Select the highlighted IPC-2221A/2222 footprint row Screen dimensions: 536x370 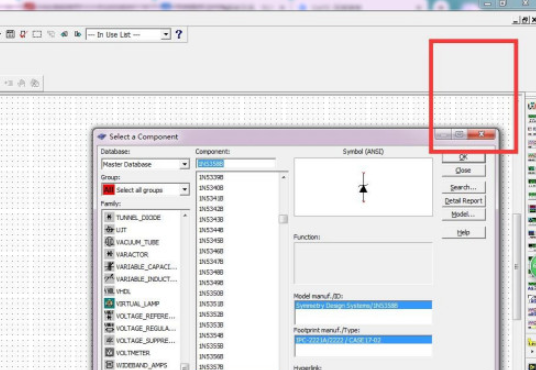[363, 340]
